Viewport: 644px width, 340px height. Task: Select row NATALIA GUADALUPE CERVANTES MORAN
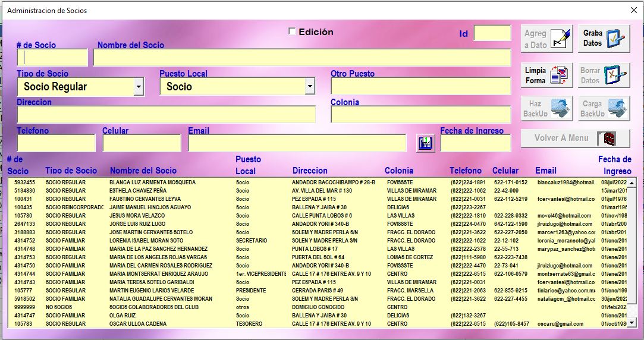click(318, 299)
